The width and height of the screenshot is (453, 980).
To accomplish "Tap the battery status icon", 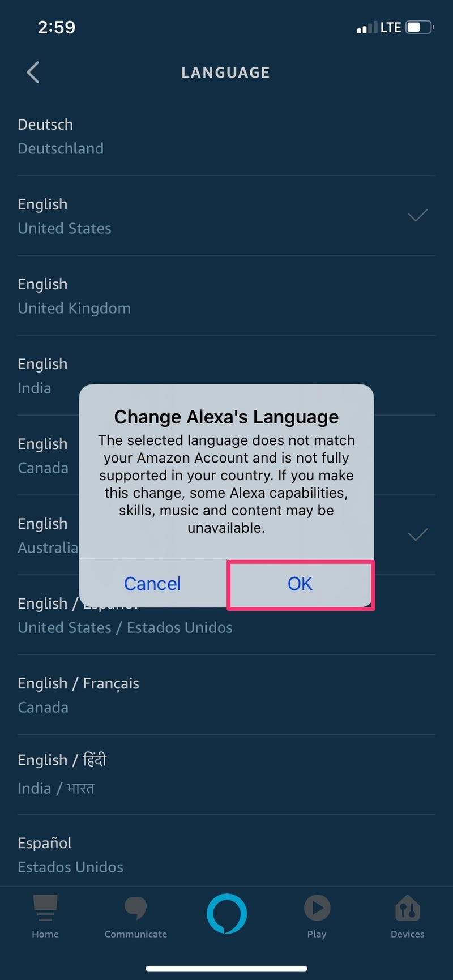I will (420, 27).
